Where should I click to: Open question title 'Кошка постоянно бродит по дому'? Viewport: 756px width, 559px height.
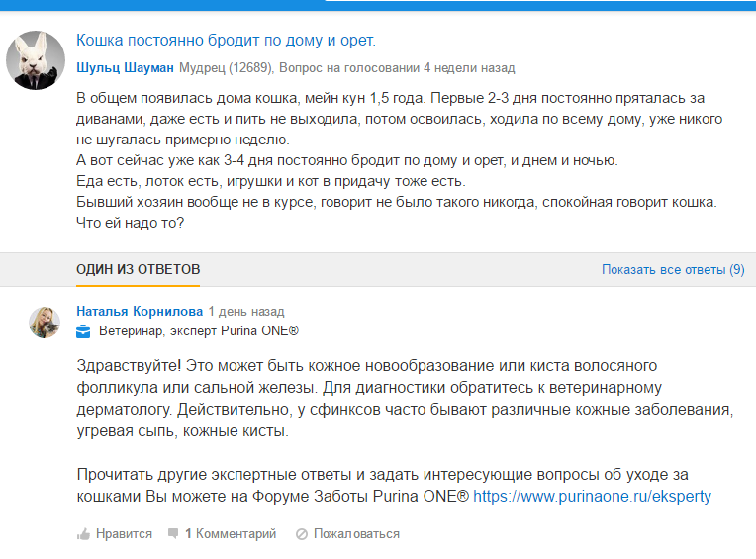pyautogui.click(x=226, y=42)
